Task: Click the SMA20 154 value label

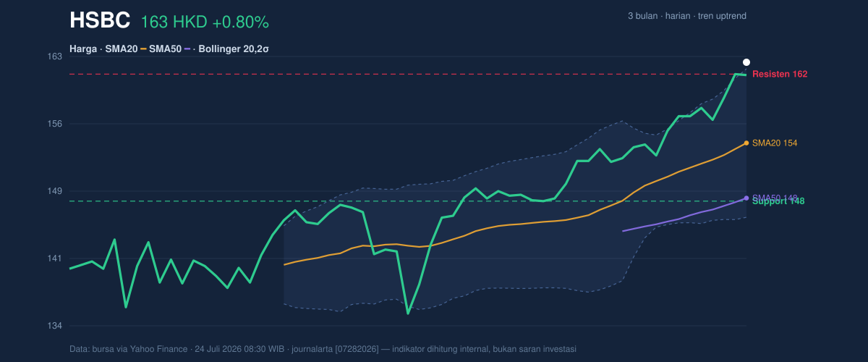Action: pos(775,143)
